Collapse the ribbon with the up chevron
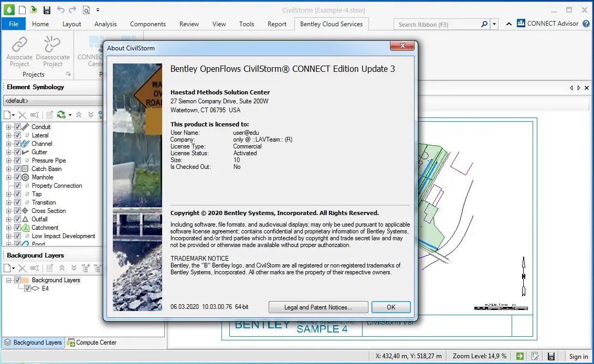The height and width of the screenshot is (364, 594). (x=509, y=24)
